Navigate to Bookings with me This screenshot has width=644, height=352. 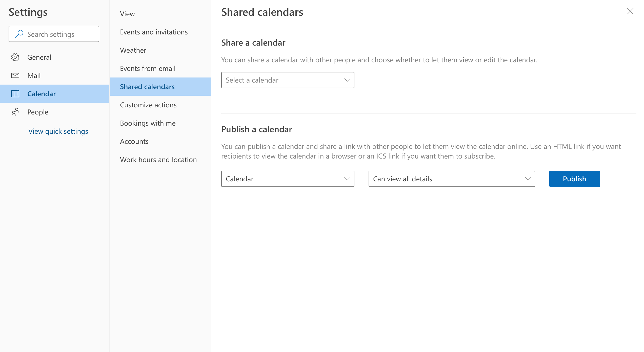tap(148, 123)
